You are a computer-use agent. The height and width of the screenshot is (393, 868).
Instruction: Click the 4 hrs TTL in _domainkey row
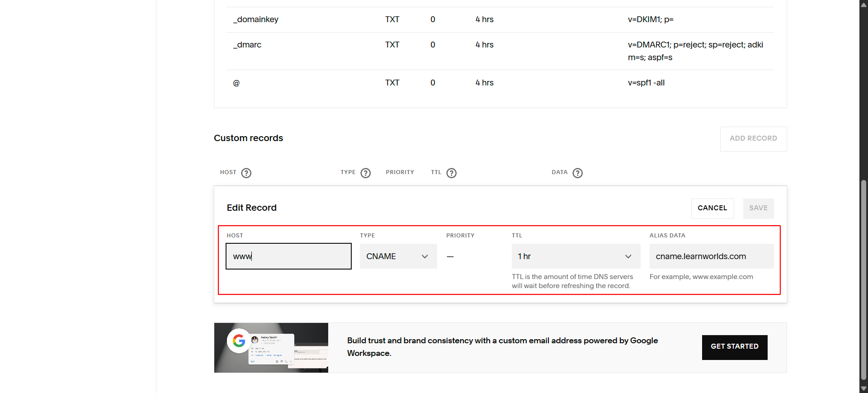(485, 19)
